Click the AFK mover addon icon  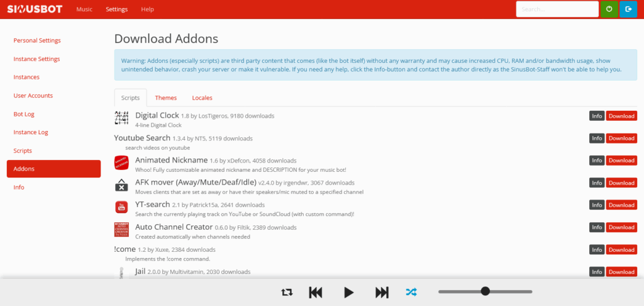point(121,185)
